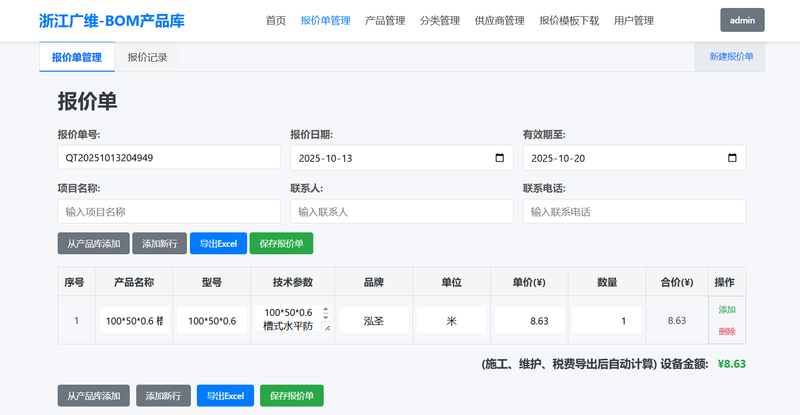Go to 用户管理 in the navigation
This screenshot has width=800, height=415.
(x=633, y=20)
